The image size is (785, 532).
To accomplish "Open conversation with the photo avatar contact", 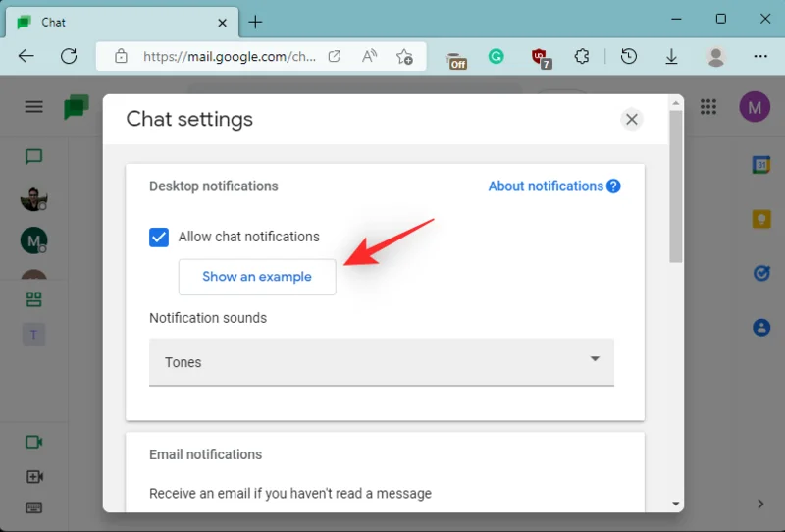I will tap(33, 199).
